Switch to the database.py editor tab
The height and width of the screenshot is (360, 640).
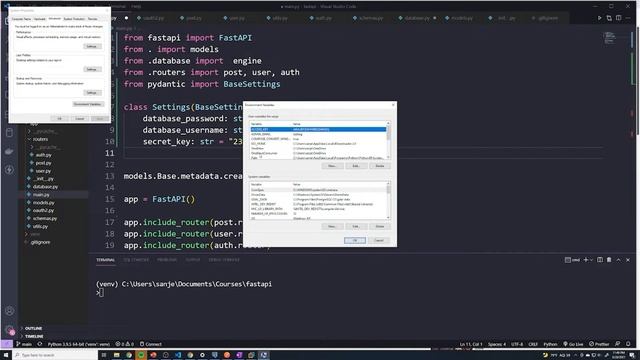click(x=417, y=18)
